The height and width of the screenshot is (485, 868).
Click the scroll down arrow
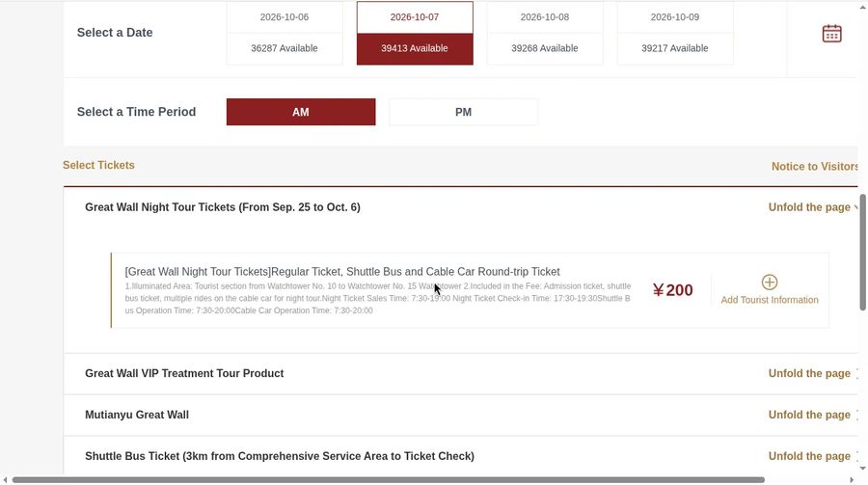(862, 469)
